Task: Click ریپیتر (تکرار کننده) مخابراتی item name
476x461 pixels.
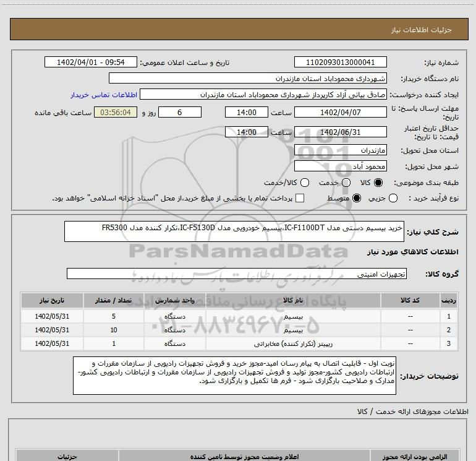Action: (293, 343)
